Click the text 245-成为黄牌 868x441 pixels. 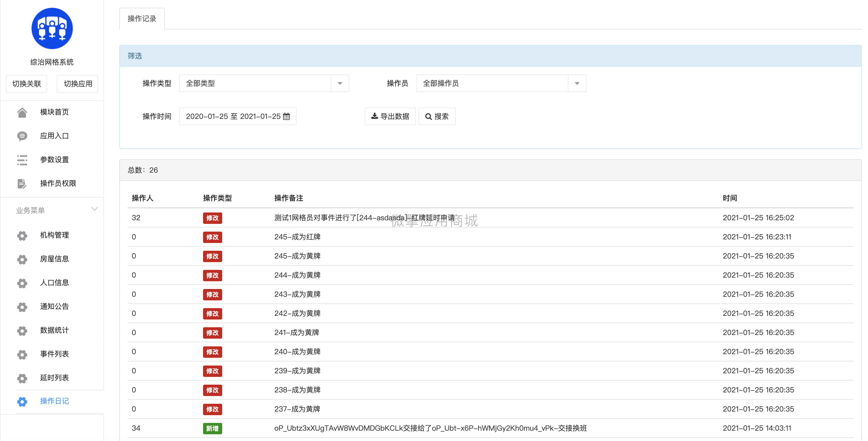[x=297, y=256]
